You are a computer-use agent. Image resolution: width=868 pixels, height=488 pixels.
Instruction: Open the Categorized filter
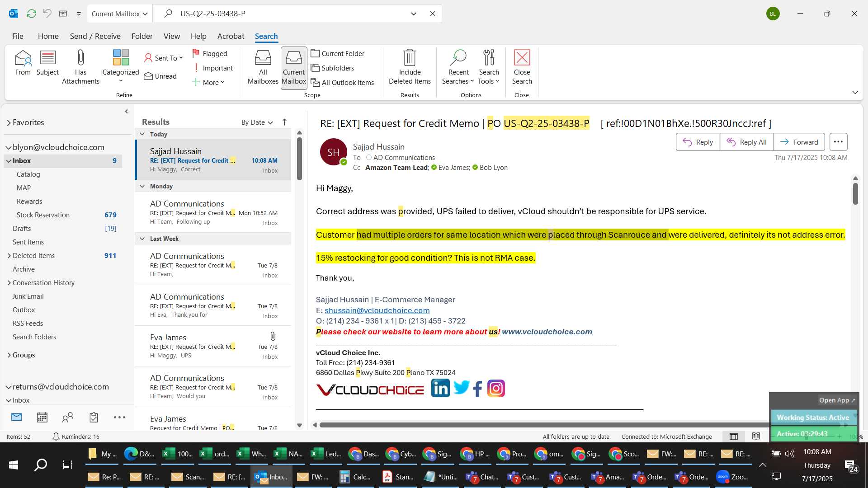point(121,66)
